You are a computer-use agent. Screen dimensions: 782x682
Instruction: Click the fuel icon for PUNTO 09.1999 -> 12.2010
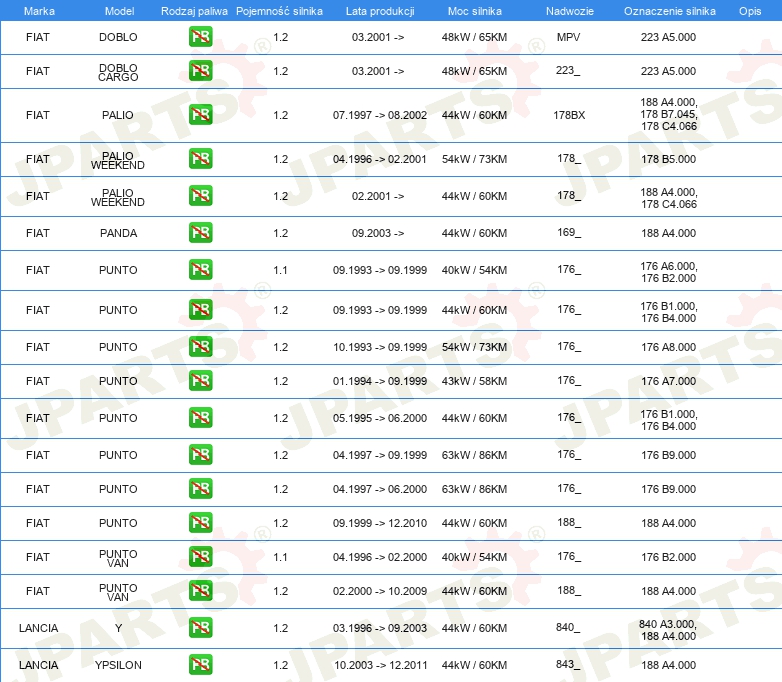[x=200, y=522]
